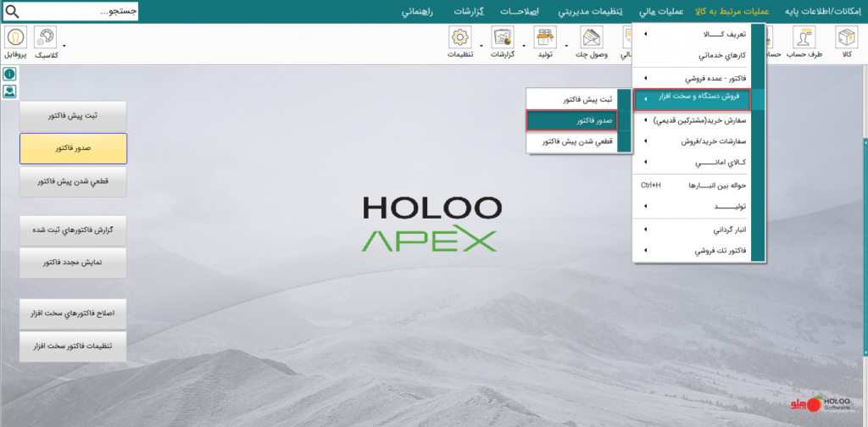Click تنظيمات فاكتور سخت افزار button

coord(73,347)
